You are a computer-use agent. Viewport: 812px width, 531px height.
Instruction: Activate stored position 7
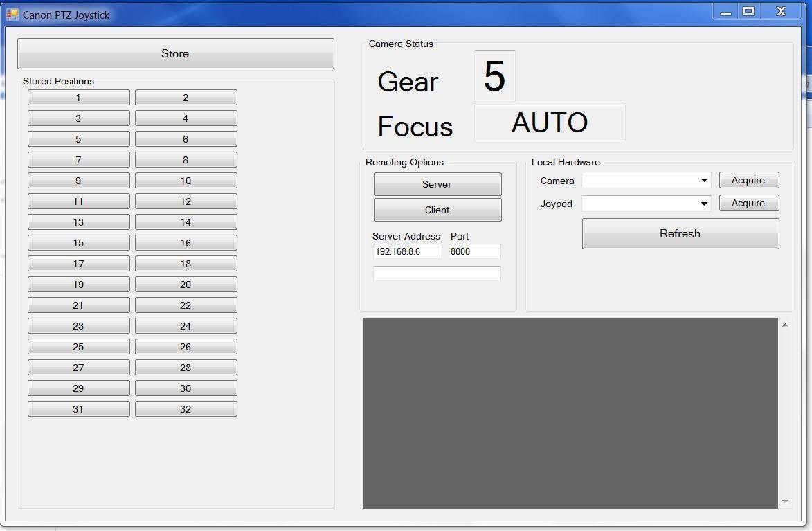click(79, 159)
